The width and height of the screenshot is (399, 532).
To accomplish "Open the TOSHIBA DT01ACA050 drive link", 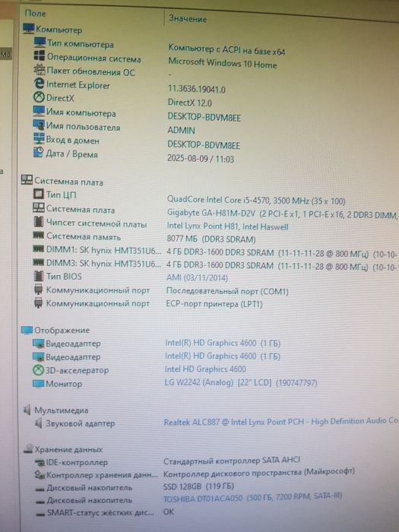I will coord(253,498).
